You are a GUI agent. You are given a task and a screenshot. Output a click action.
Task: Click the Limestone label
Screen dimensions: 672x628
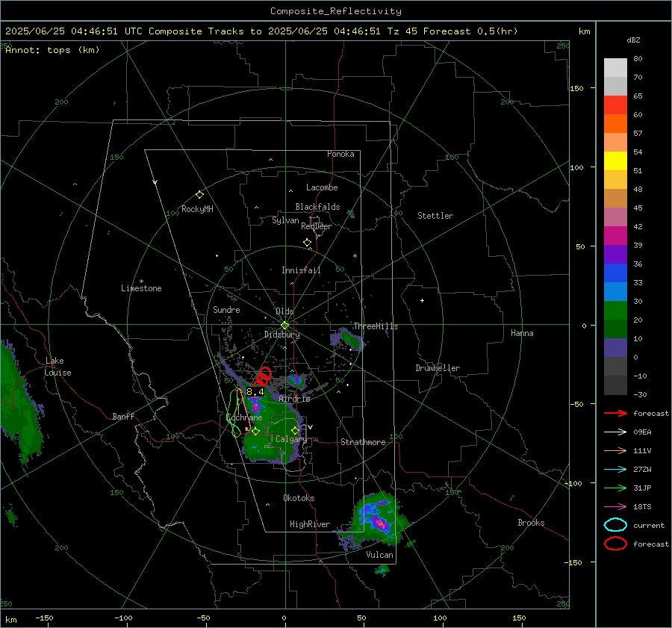coord(141,288)
